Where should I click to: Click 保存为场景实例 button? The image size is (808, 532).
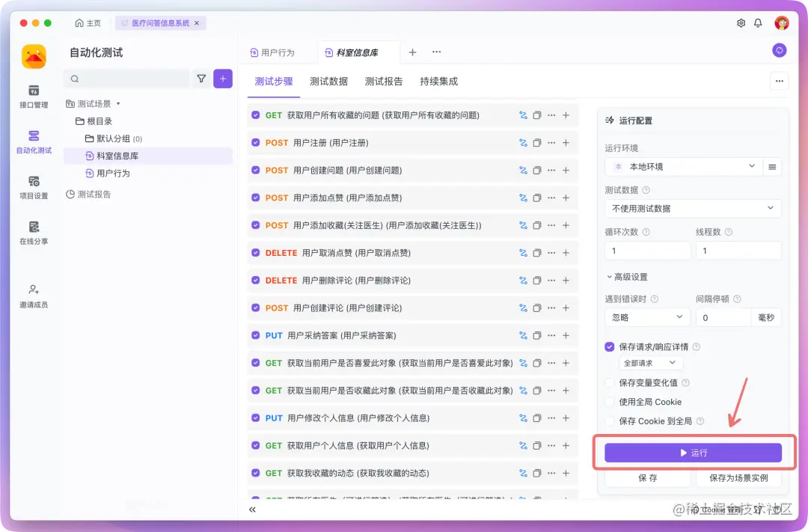738,477
